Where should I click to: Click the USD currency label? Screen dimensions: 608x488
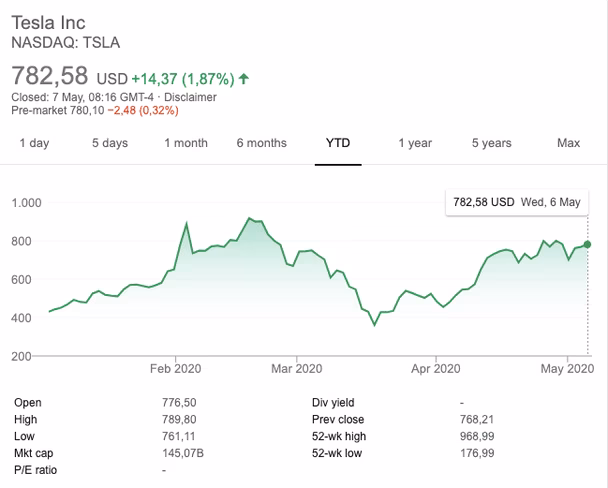click(x=112, y=79)
